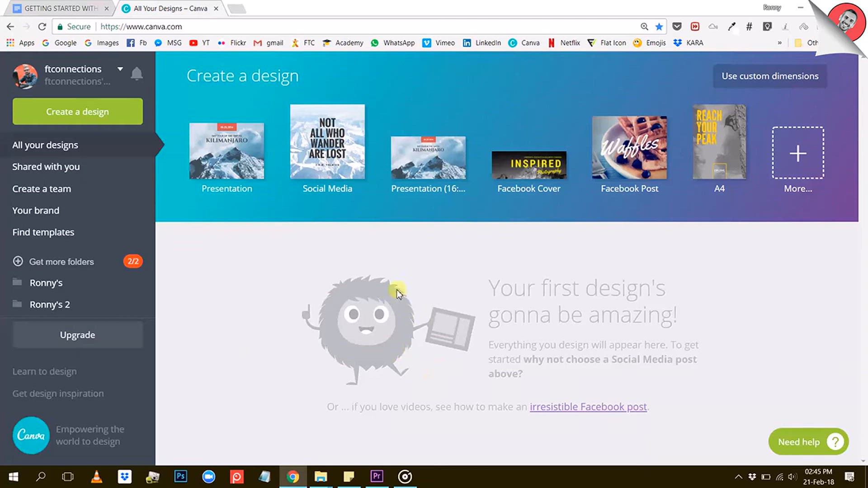Open the notifications bell in Canva sidebar
Viewport: 868px width, 488px height.
(137, 74)
